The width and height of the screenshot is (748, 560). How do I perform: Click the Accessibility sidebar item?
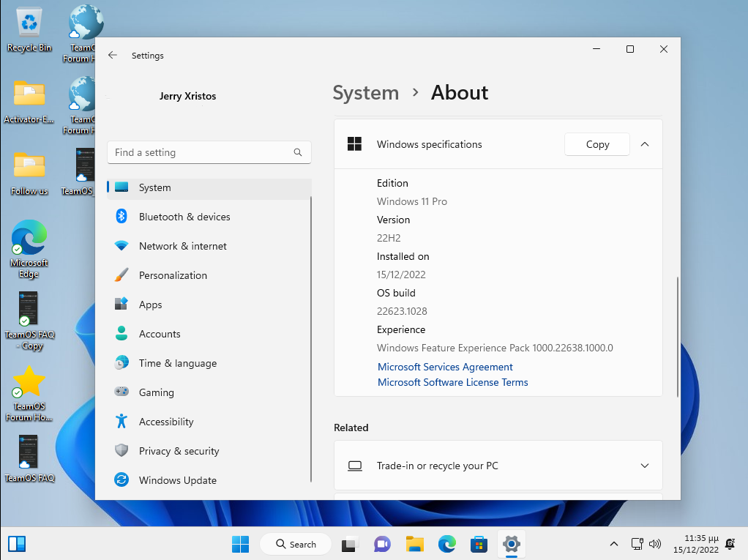(166, 422)
